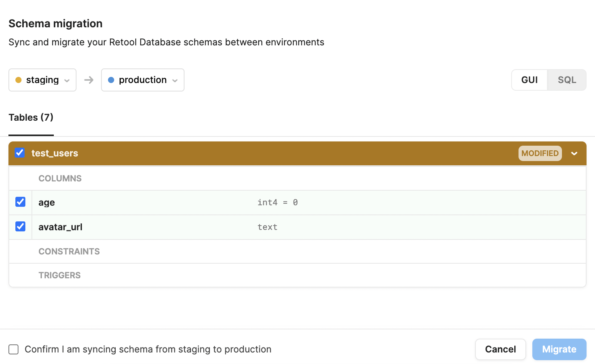The width and height of the screenshot is (595, 364).
Task: Click the yellow staging environment dot
Action: click(x=18, y=80)
